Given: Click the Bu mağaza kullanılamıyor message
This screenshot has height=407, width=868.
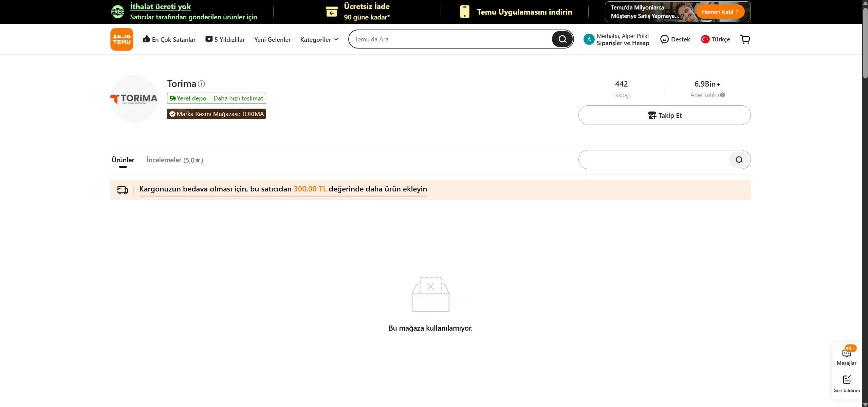Looking at the screenshot, I should click(x=430, y=328).
